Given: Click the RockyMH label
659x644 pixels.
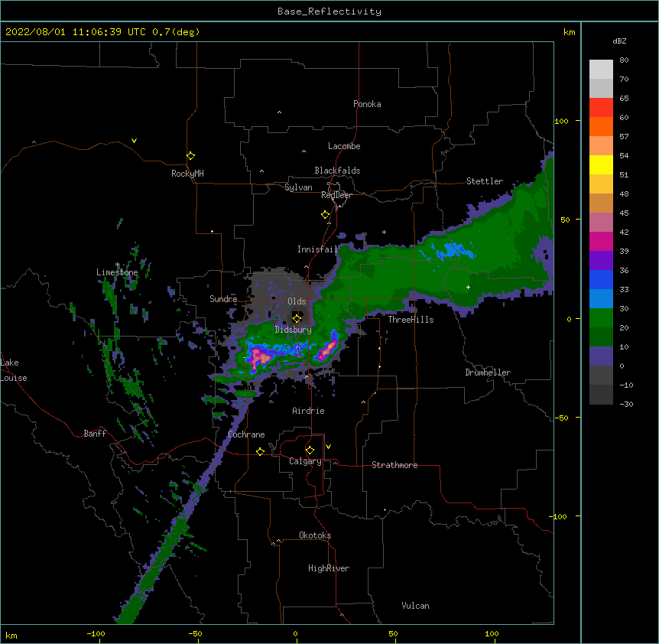Looking at the screenshot, I should click(187, 174).
